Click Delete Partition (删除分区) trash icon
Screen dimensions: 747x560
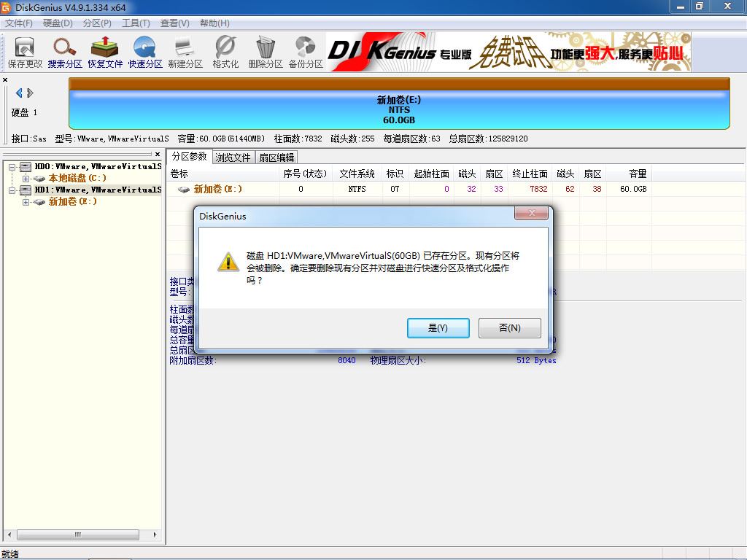266,52
